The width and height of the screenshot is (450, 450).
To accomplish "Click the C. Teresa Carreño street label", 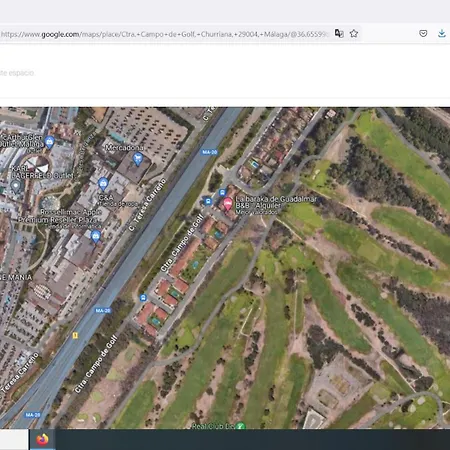I will [x=147, y=204].
